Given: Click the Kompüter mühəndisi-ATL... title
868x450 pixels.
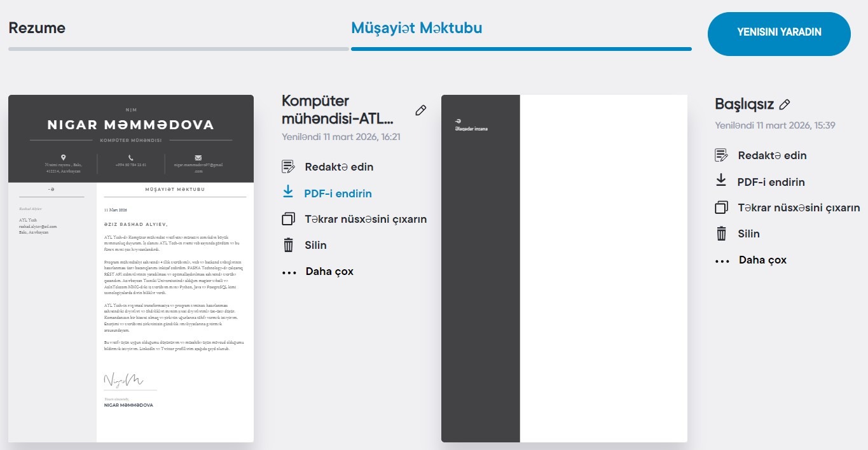Looking at the screenshot, I should 338,109.
